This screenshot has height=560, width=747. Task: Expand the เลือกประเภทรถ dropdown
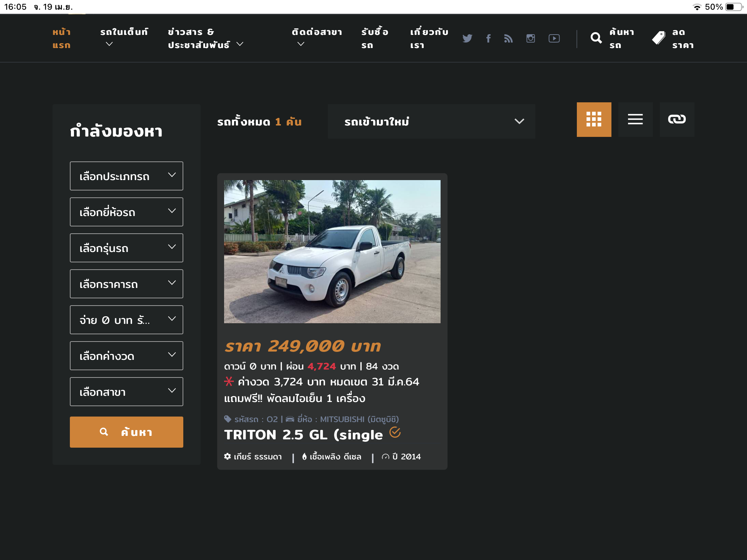(127, 176)
